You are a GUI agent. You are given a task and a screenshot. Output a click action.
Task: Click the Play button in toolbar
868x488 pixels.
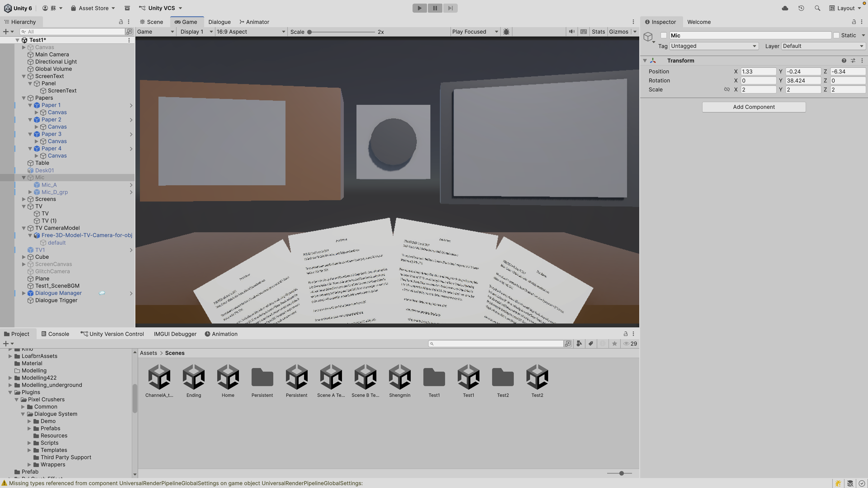click(420, 8)
